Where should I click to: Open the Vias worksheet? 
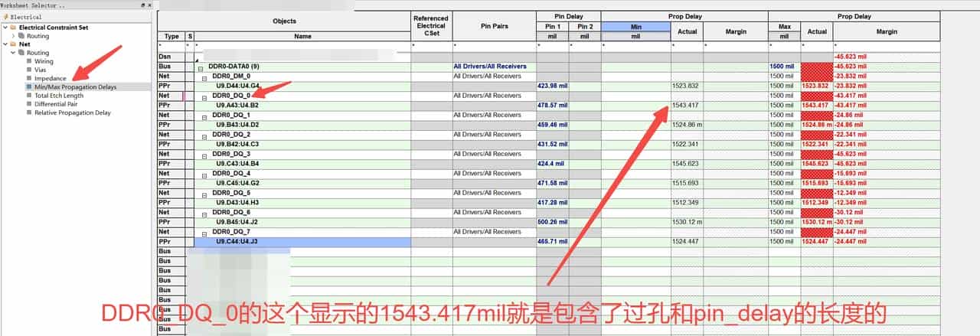pyautogui.click(x=40, y=70)
